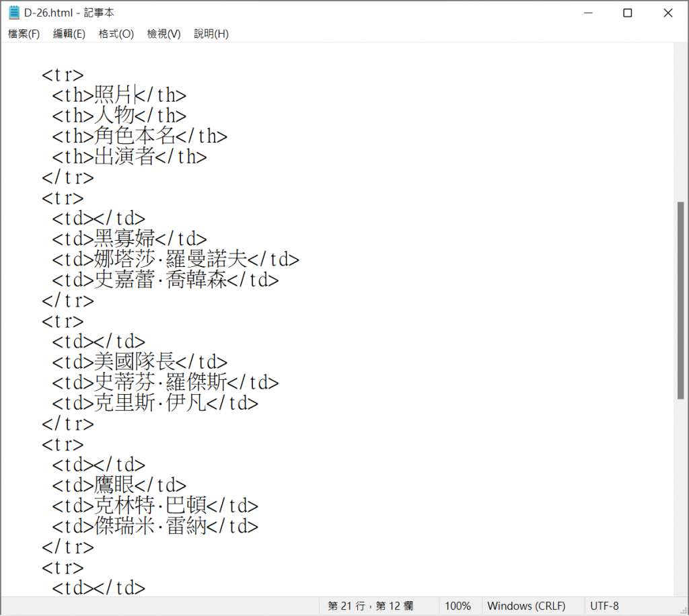Image resolution: width=689 pixels, height=616 pixels.
Task: Click the 美國隊長 table cell line
Action: point(140,362)
